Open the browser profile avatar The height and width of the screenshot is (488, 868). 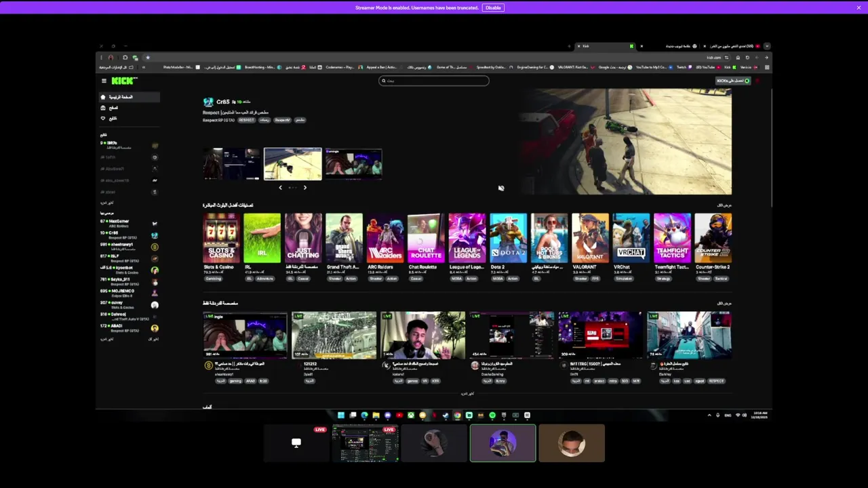[111, 58]
